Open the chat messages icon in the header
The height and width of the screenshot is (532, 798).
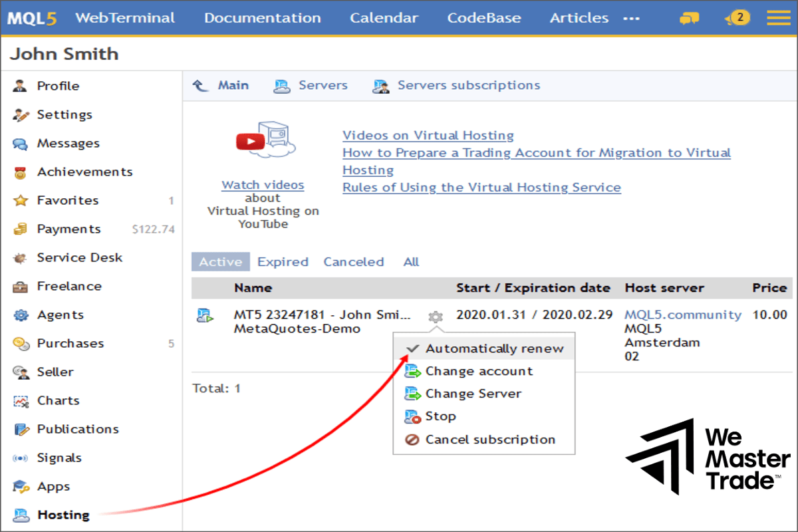point(689,18)
